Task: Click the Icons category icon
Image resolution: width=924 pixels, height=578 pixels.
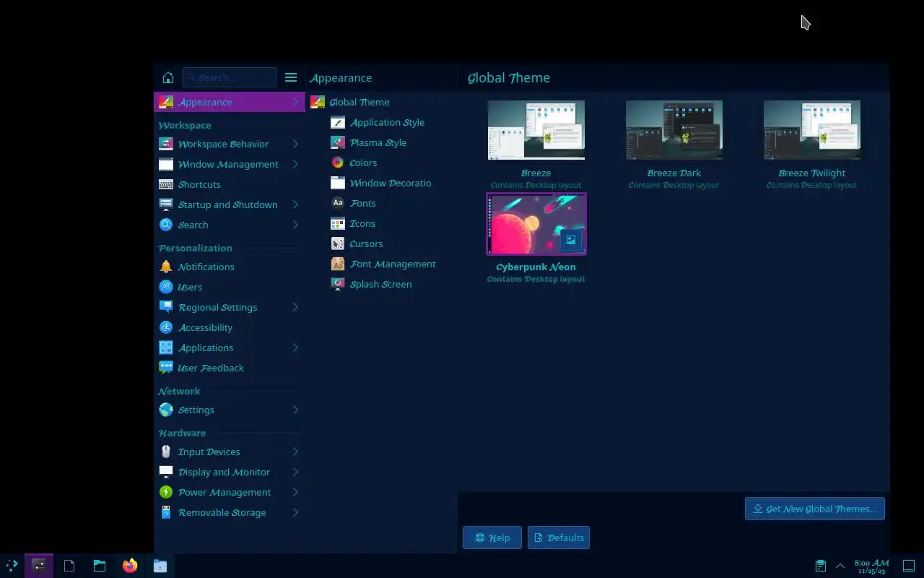Action: point(338,223)
